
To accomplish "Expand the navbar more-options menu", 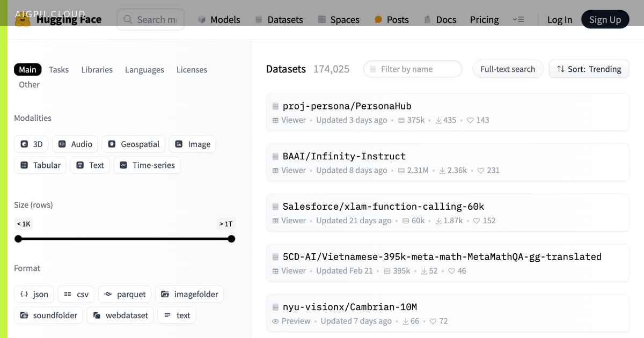I will point(518,19).
